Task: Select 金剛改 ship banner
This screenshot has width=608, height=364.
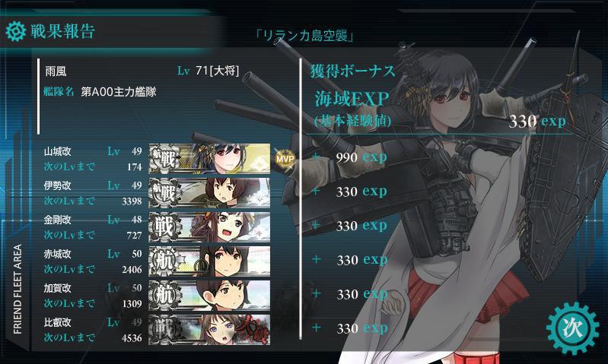Action: [209, 226]
